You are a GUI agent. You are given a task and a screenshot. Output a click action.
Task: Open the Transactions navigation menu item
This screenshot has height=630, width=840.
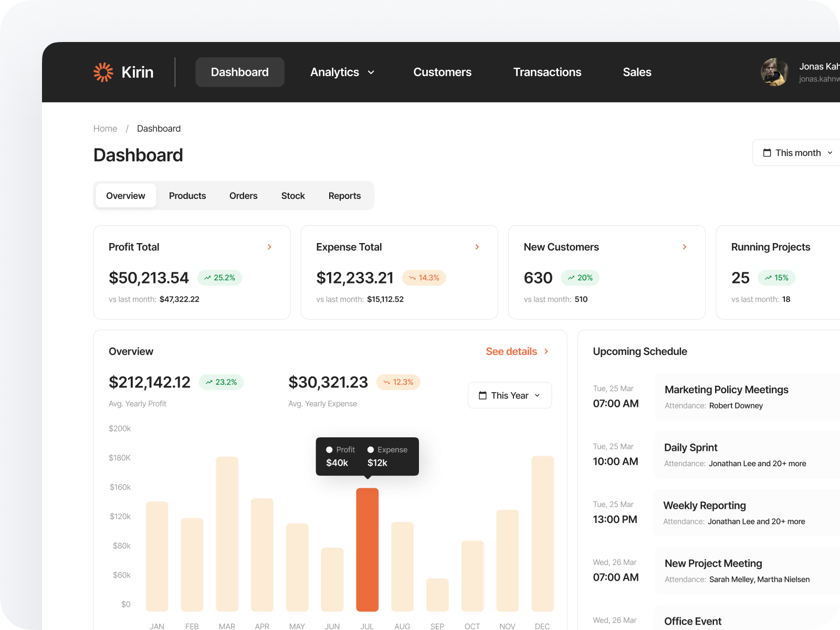pyautogui.click(x=547, y=72)
